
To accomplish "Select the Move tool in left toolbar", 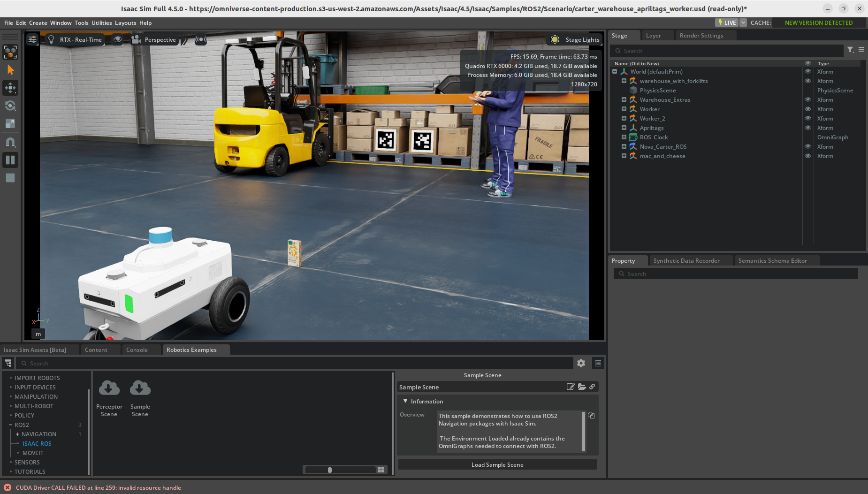I will point(10,88).
